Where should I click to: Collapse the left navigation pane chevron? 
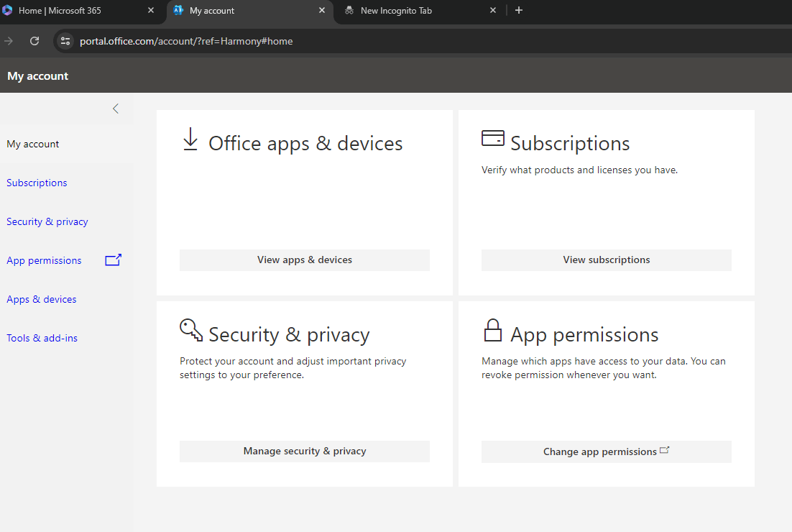coord(116,109)
